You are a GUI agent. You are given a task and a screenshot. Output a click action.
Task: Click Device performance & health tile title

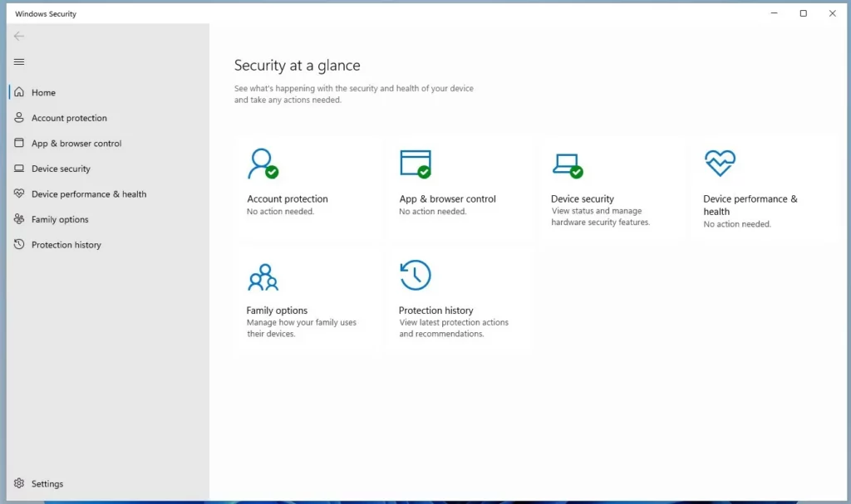point(750,205)
